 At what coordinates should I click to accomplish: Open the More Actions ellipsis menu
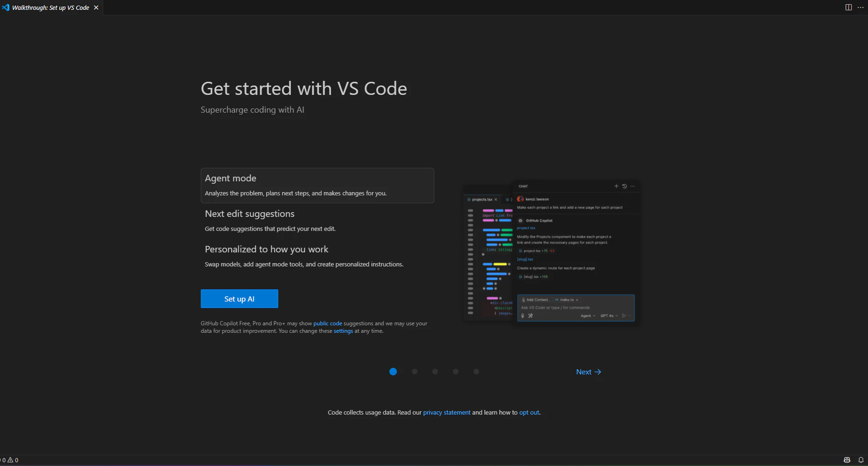pos(861,7)
